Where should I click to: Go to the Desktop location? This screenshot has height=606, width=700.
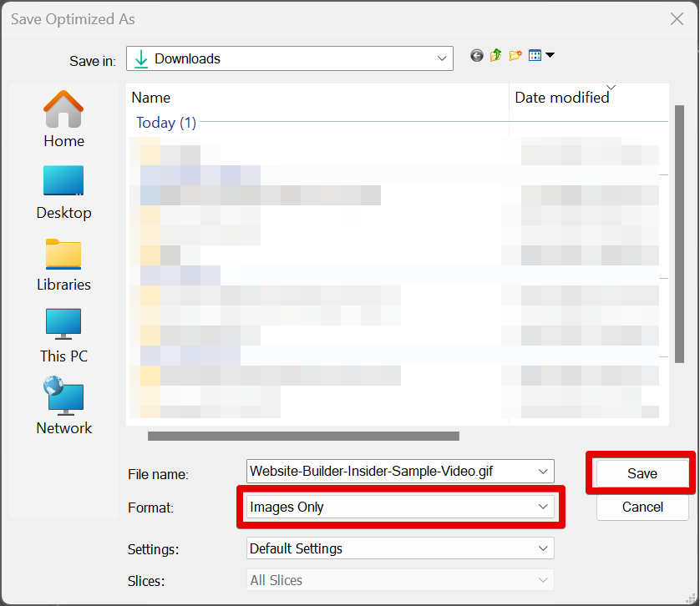tap(63, 191)
